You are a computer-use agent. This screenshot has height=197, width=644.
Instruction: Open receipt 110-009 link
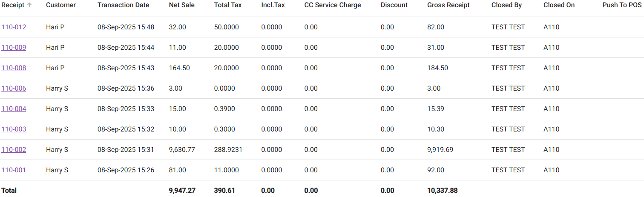(14, 48)
